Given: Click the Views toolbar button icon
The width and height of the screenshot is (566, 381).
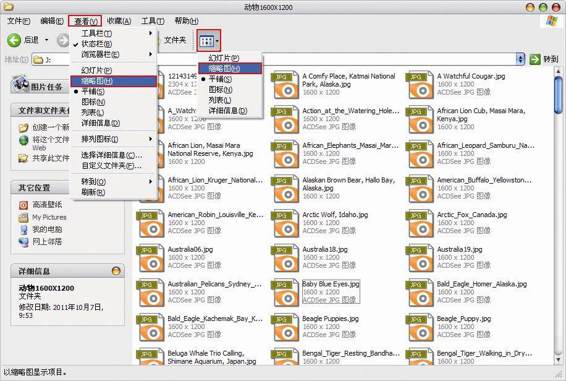Looking at the screenshot, I should tap(206, 41).
